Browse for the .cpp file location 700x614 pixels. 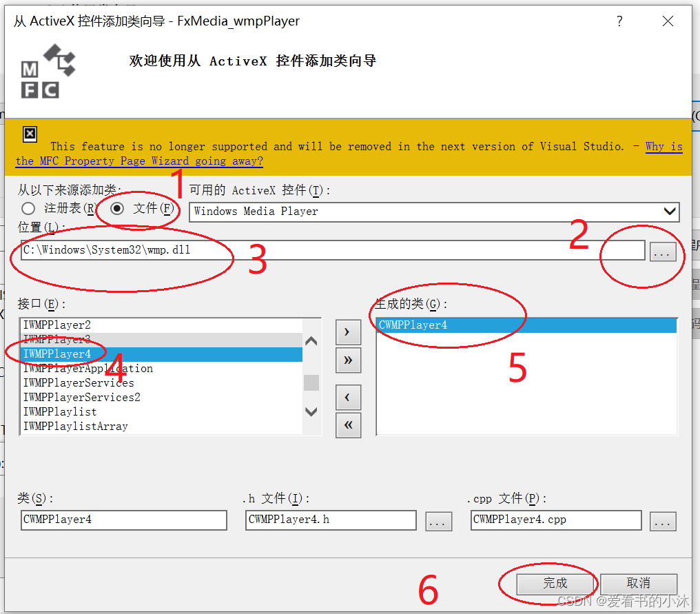pyautogui.click(x=663, y=522)
